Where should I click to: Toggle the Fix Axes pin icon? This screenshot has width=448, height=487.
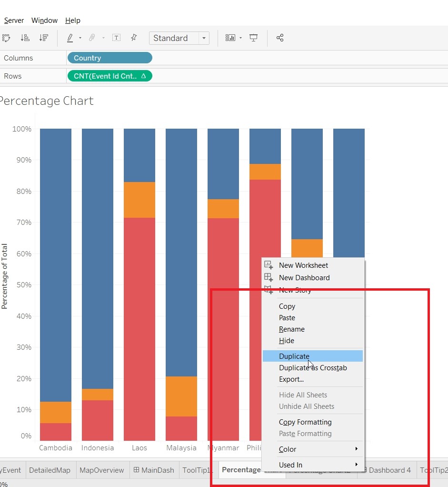[x=134, y=38]
